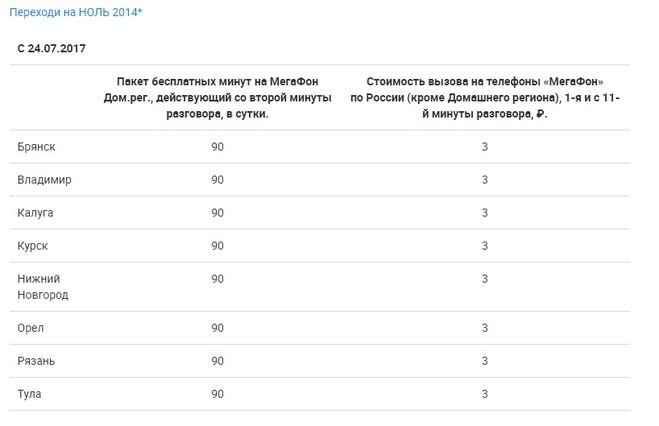Viewport: 659px width, 426px height.
Task: Select the Рязань row label
Action: pos(36,360)
